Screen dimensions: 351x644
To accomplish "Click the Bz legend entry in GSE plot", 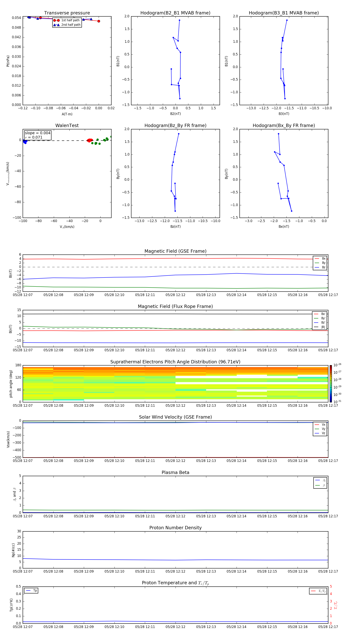I will click(x=320, y=267).
